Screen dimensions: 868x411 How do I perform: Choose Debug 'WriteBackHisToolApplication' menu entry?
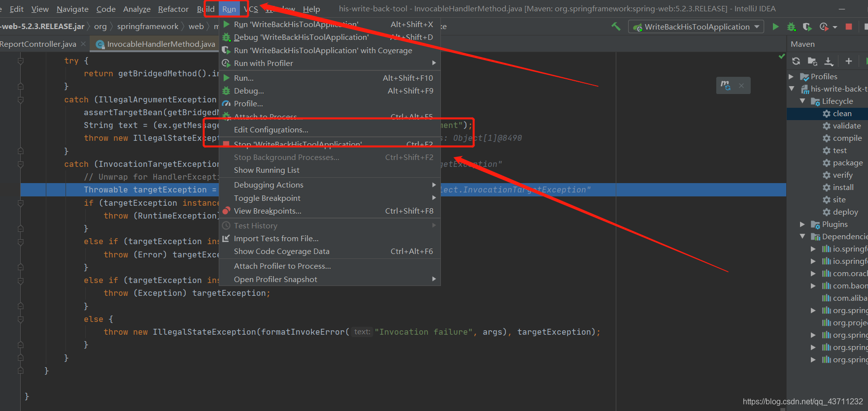click(330, 37)
